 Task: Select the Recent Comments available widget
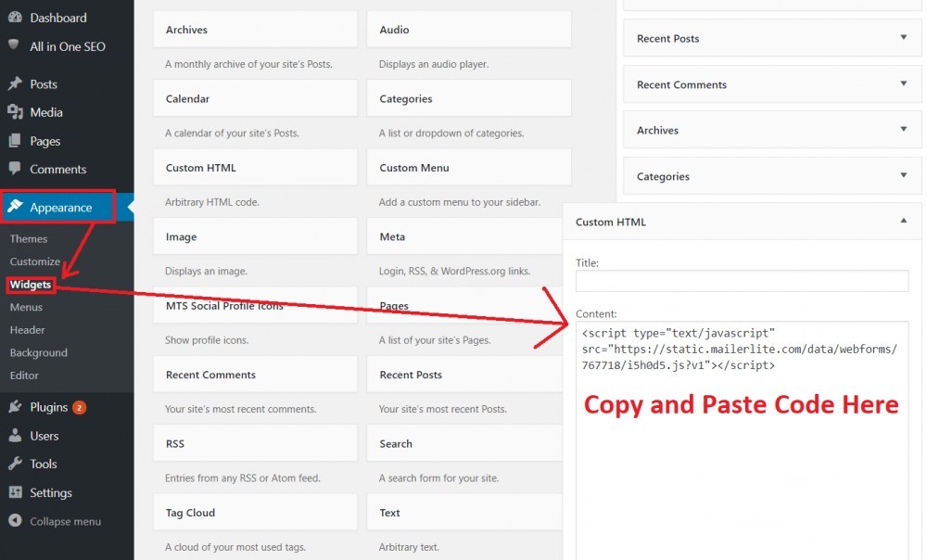click(x=256, y=375)
